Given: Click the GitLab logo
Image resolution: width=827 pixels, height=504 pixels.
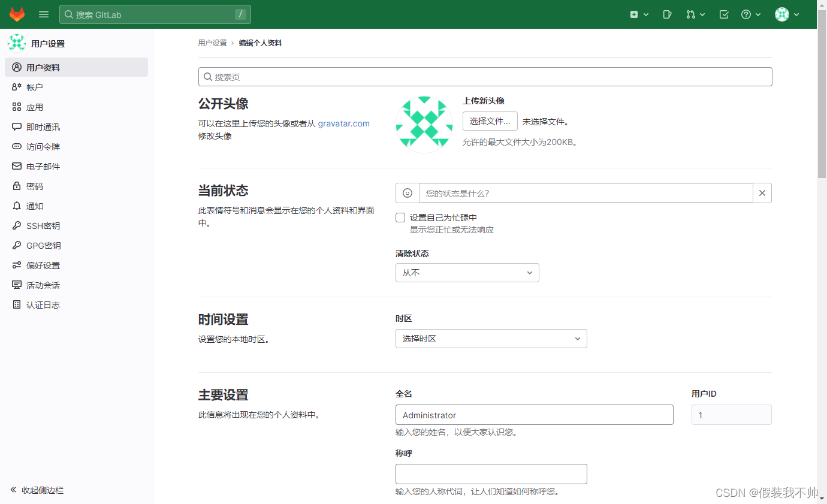Looking at the screenshot, I should tap(16, 14).
